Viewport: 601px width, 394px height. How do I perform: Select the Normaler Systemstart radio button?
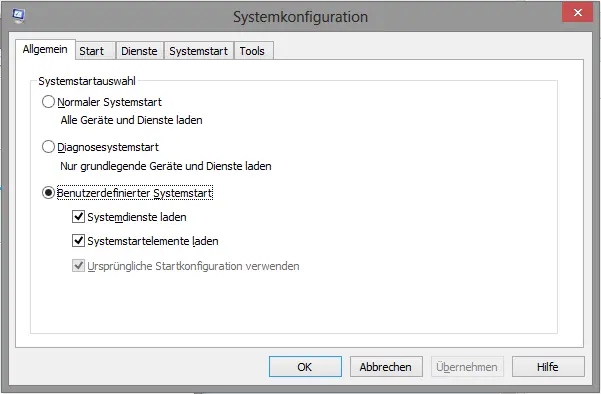tap(48, 102)
